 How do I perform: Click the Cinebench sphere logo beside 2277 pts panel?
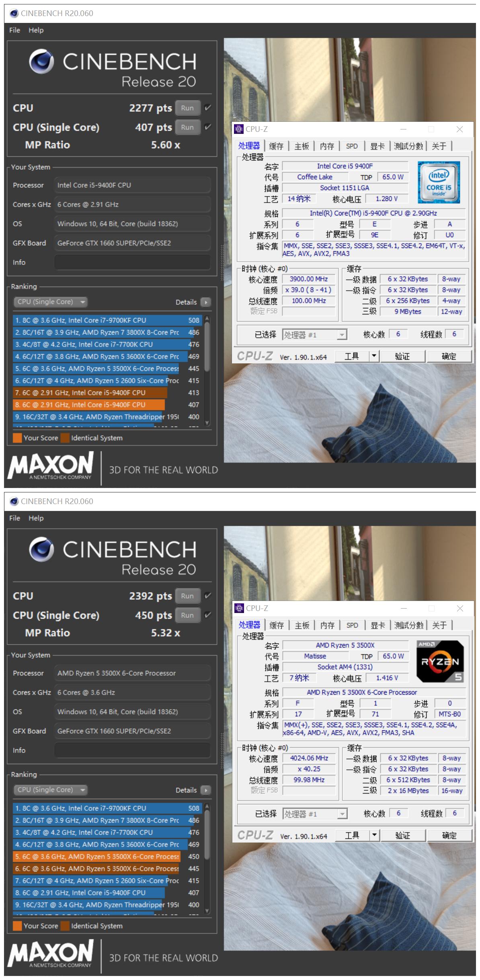coord(41,62)
